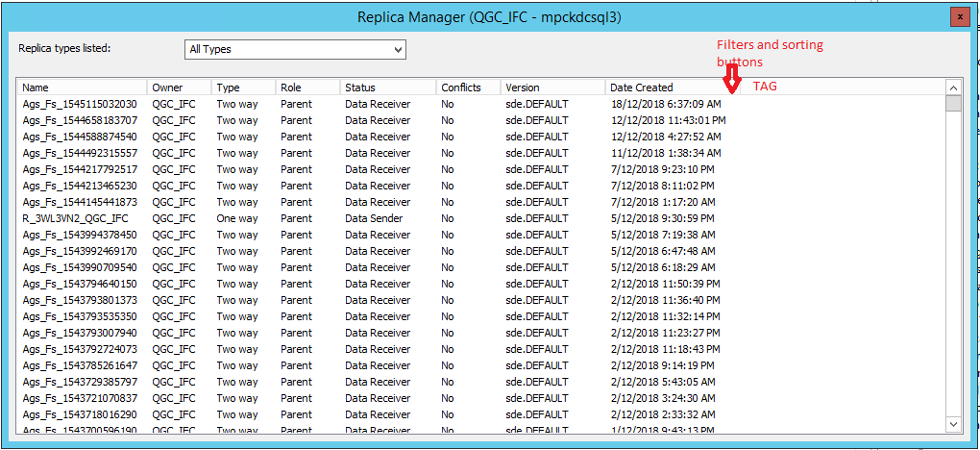Screen dimensions: 980x450
Task: Select replica Ags_Fs_1544217792517
Action: [80, 169]
